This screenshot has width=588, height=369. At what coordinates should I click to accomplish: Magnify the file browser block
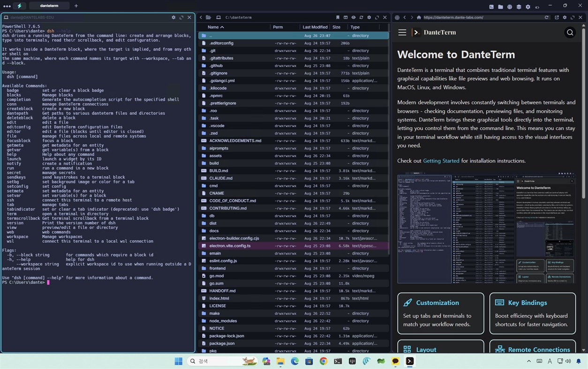(x=377, y=17)
